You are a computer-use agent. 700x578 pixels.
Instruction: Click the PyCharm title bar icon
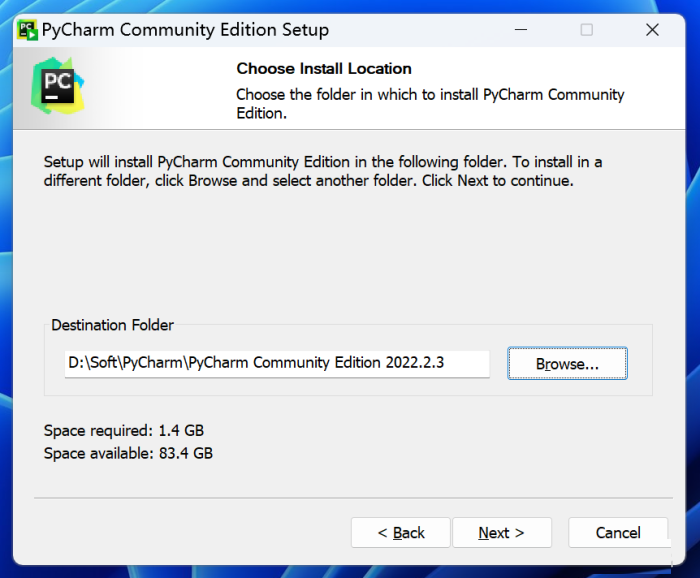(27, 30)
